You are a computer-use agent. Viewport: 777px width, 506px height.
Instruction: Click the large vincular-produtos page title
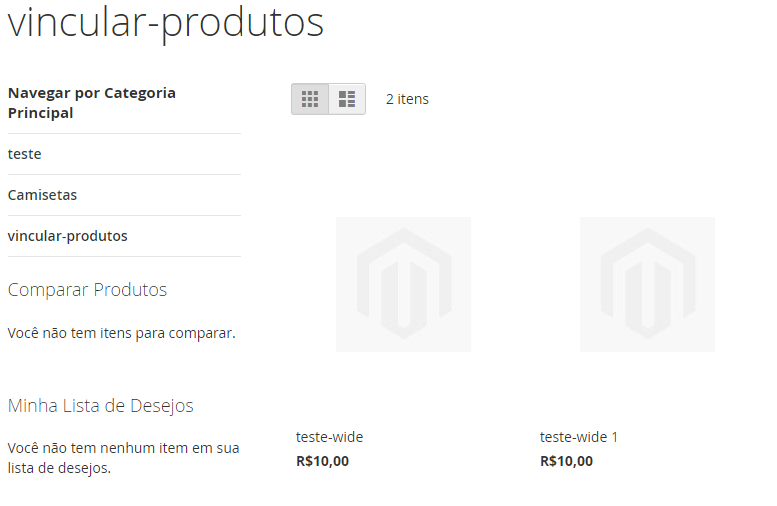[166, 23]
